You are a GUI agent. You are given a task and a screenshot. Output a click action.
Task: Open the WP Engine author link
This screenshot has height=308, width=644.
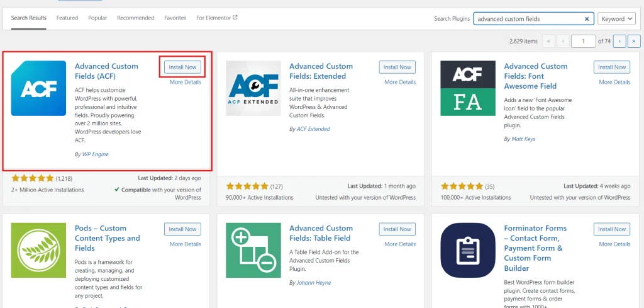(x=96, y=154)
